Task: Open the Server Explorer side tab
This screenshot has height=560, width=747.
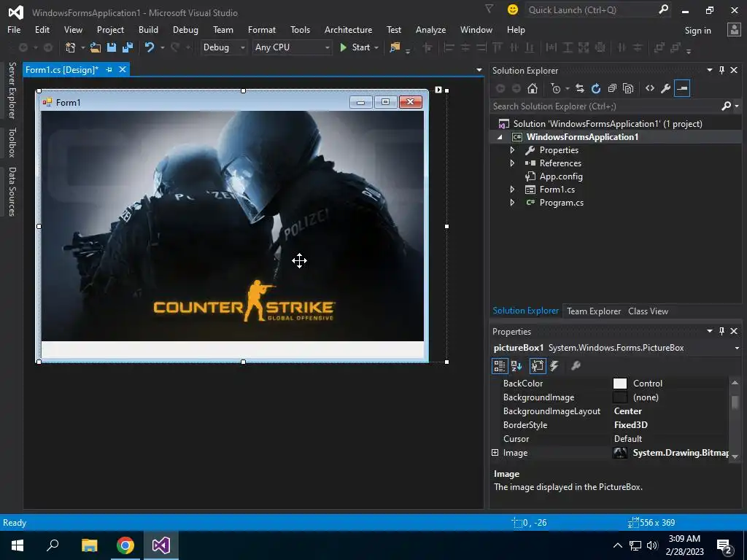Action: (12, 90)
